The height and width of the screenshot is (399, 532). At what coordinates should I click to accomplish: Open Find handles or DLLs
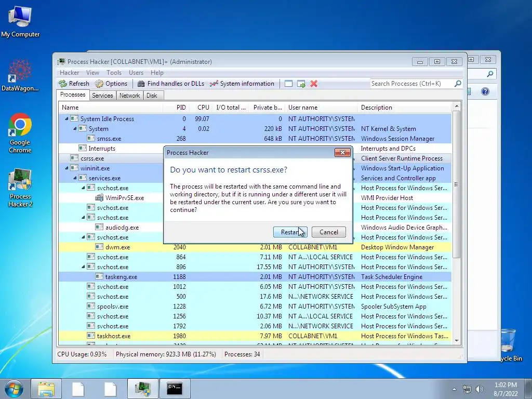[170, 84]
